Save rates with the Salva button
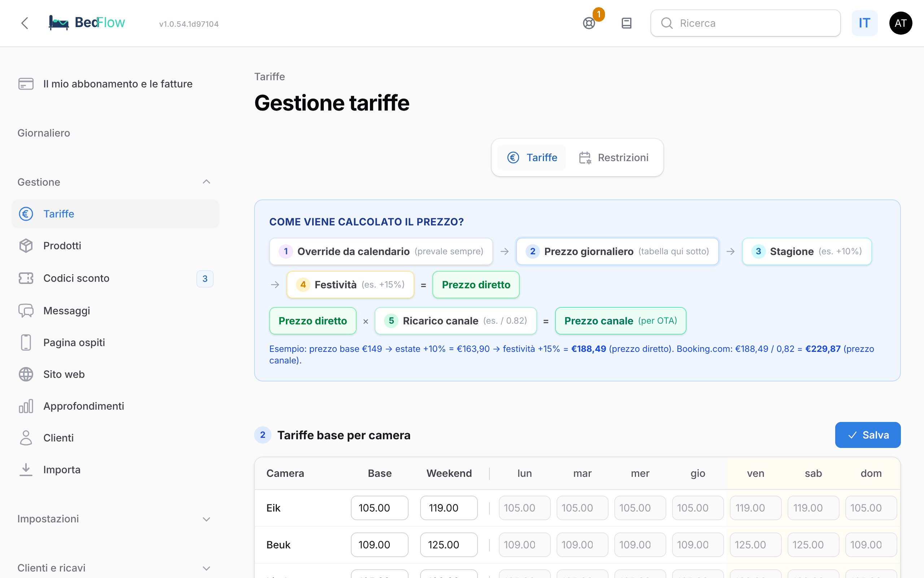This screenshot has height=578, width=924. (x=867, y=435)
